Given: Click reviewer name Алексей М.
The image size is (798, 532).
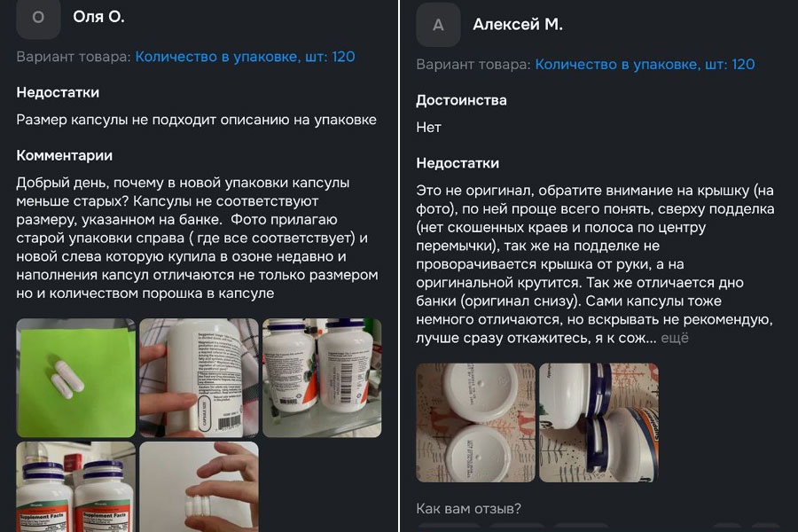Looking at the screenshot, I should pyautogui.click(x=518, y=24).
